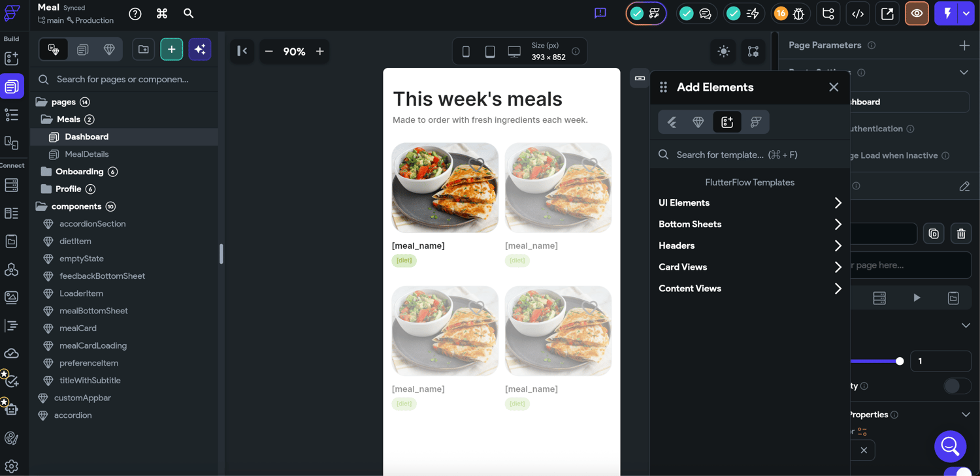Open run options dropdown arrow
The width and height of the screenshot is (980, 476).
point(966,14)
